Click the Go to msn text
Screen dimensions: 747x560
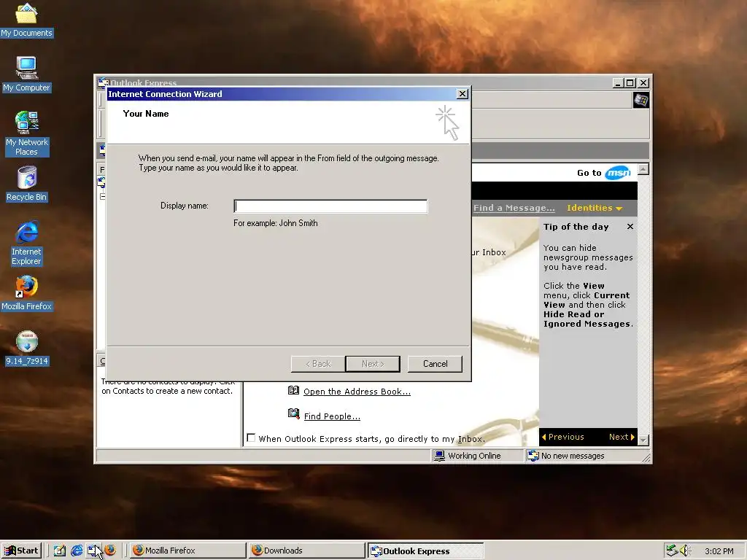click(589, 173)
